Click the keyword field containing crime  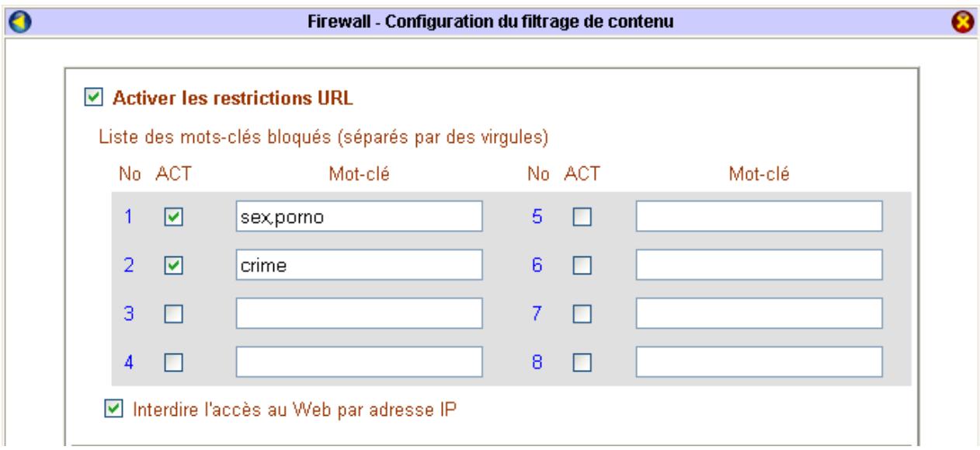coord(359,265)
